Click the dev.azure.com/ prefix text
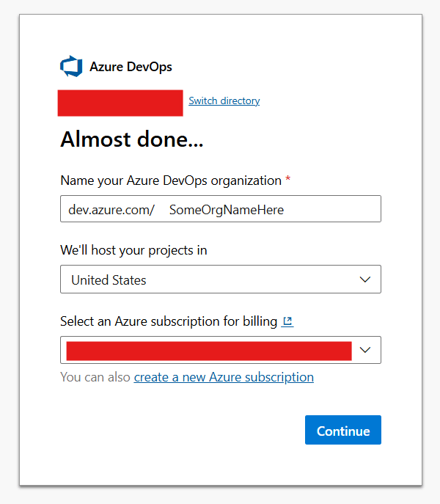The image size is (440, 504). click(111, 210)
